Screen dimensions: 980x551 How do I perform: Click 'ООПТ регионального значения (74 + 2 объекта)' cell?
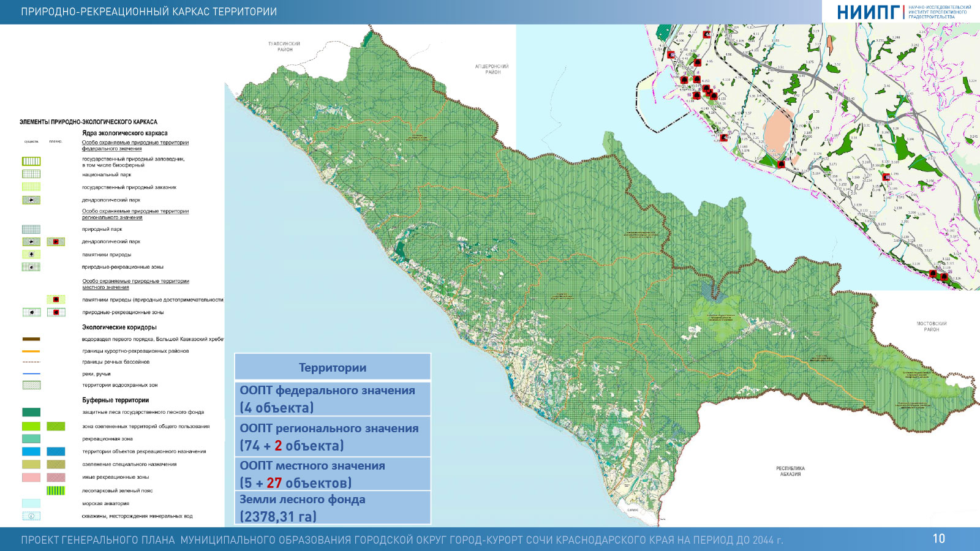click(333, 437)
